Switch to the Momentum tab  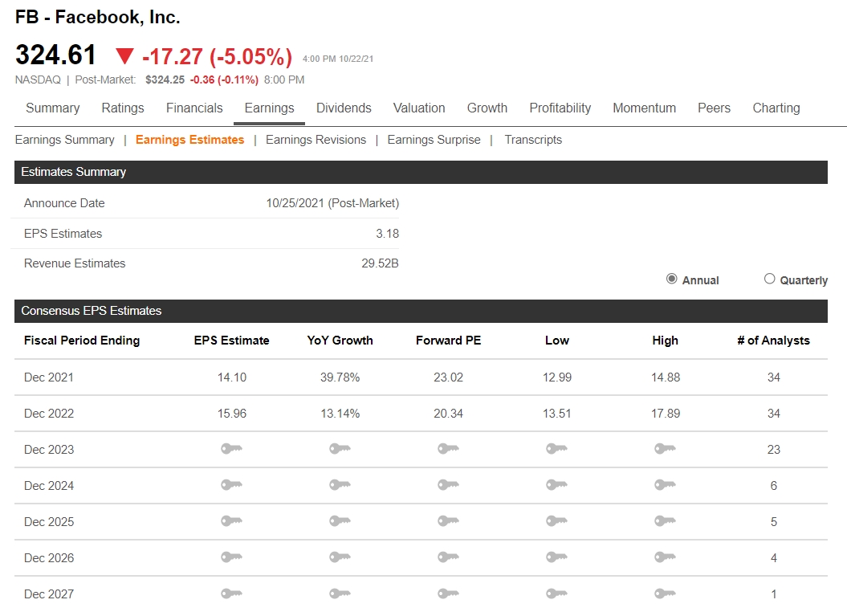645,108
